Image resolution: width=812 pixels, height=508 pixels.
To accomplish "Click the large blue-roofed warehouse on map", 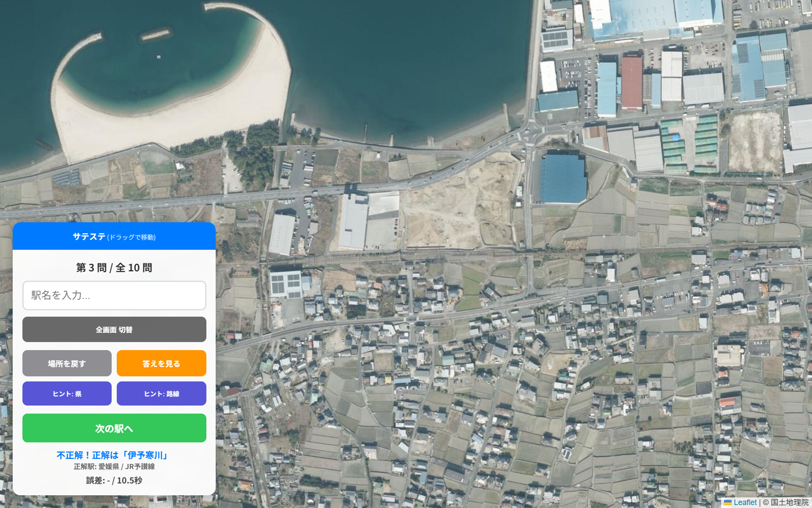I will pyautogui.click(x=563, y=178).
